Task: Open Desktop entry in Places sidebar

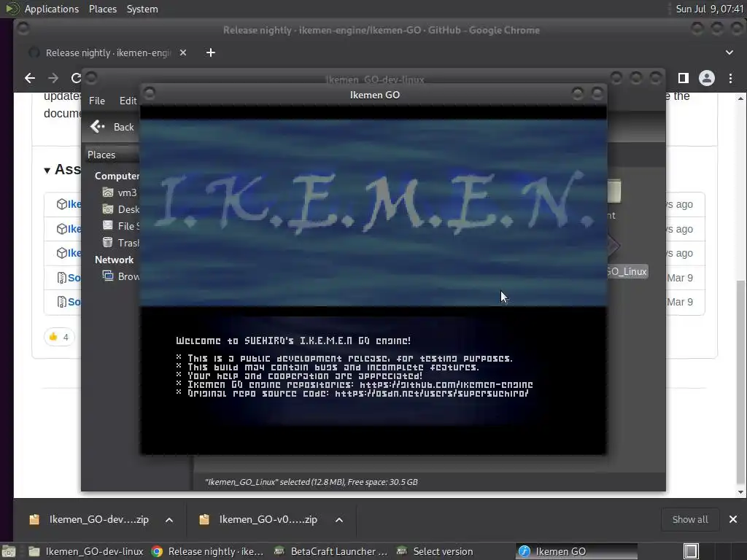Action: coord(121,209)
